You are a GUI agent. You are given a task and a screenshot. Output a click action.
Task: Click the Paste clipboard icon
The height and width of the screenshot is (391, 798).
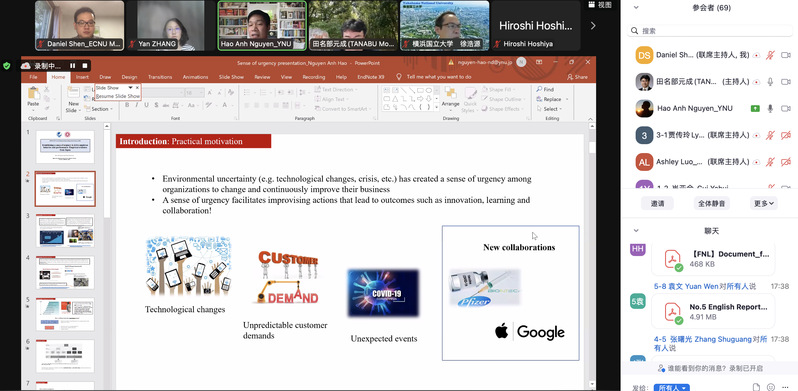pyautogui.click(x=33, y=93)
